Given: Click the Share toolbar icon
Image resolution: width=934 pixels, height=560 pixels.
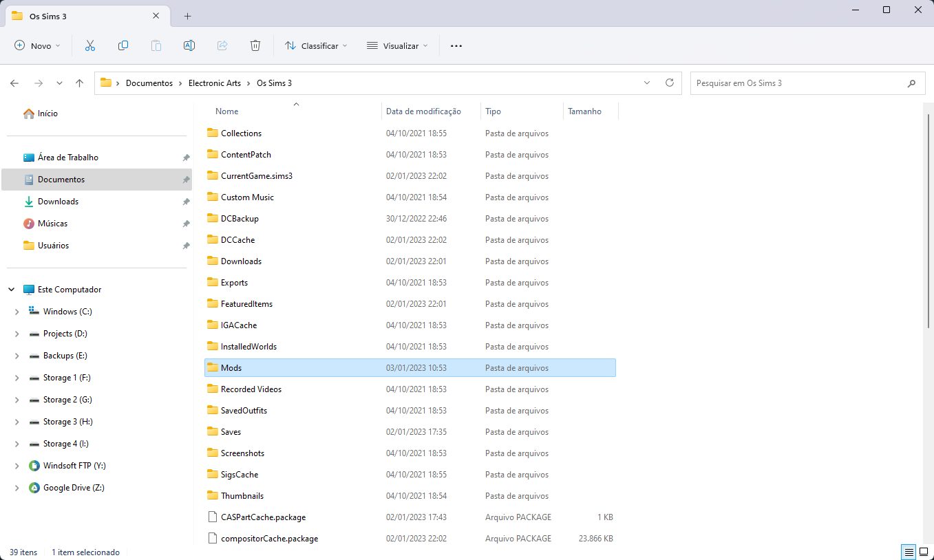Looking at the screenshot, I should click(222, 45).
